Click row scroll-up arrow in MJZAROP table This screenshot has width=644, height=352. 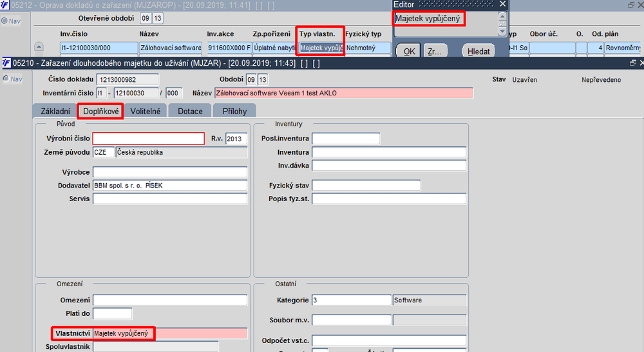tap(39, 47)
